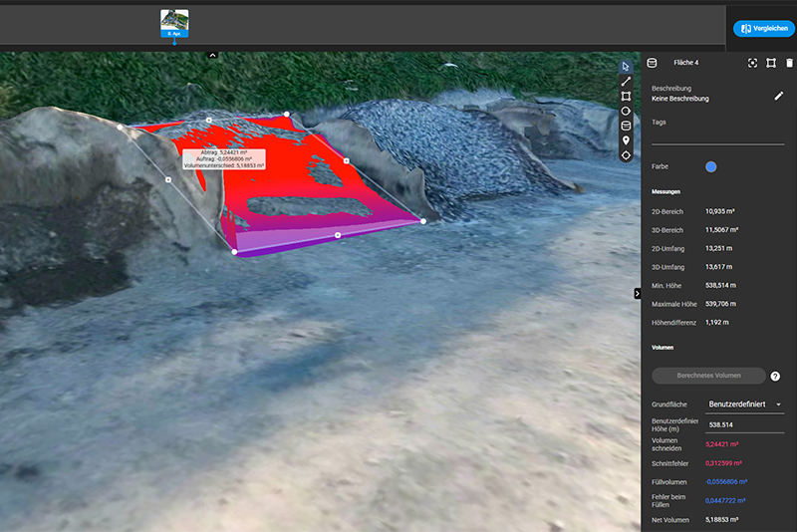Focus the view on Fläche 4
797x532 pixels.
(x=752, y=63)
